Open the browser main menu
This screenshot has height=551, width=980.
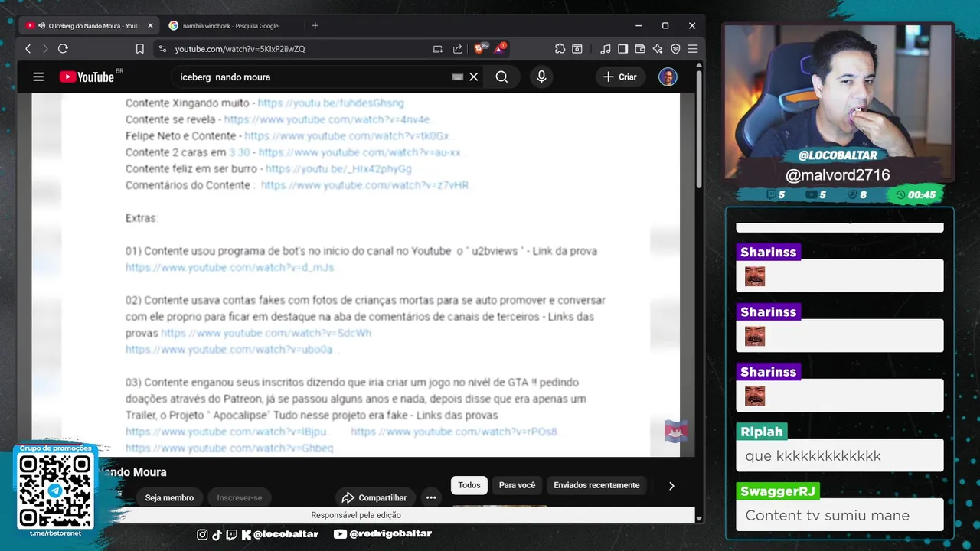pyautogui.click(x=693, y=49)
